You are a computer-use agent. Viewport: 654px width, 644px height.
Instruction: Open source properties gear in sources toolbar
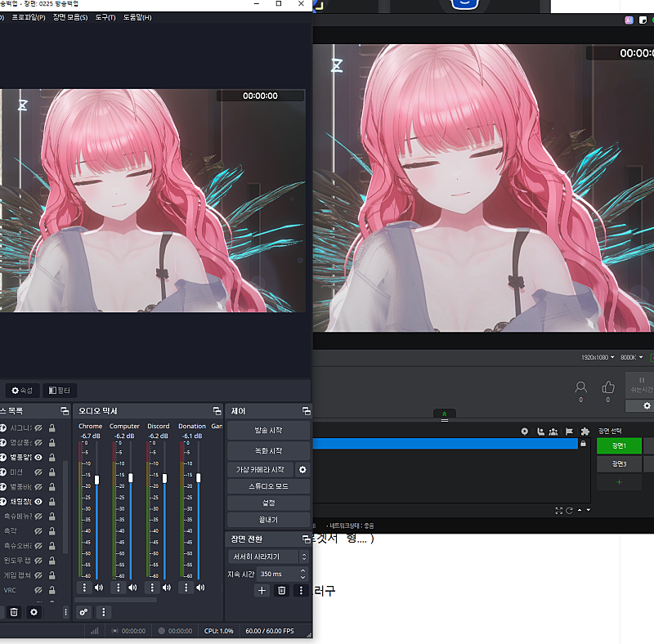pyautogui.click(x=34, y=612)
